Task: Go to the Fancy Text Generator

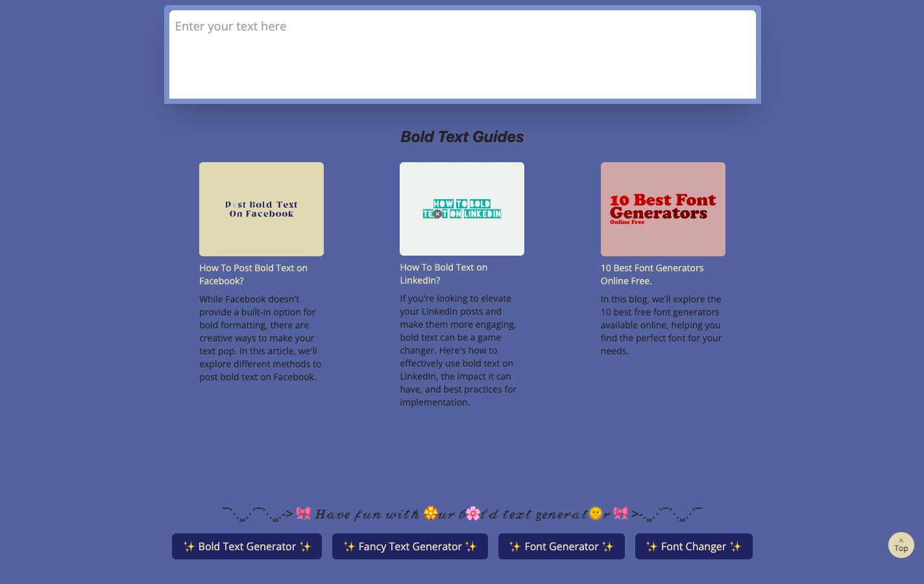Action: pyautogui.click(x=410, y=546)
